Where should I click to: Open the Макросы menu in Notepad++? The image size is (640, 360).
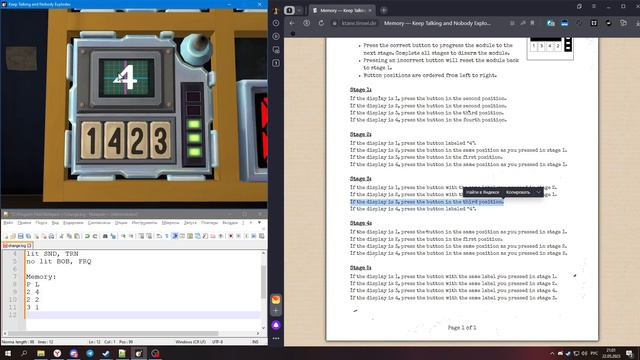[170, 223]
